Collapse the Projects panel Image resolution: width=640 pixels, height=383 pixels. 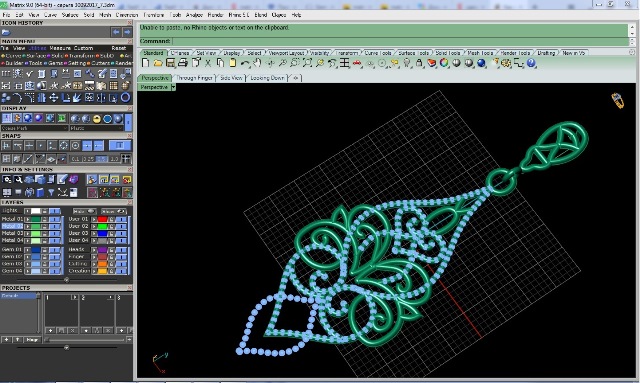[x=129, y=288]
